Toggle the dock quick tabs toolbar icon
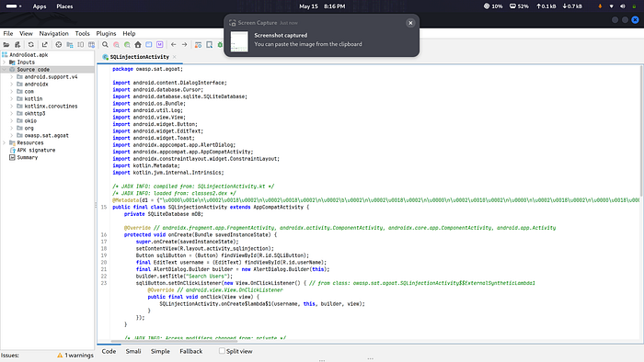Screen dimensions: 644x362 tap(92, 45)
